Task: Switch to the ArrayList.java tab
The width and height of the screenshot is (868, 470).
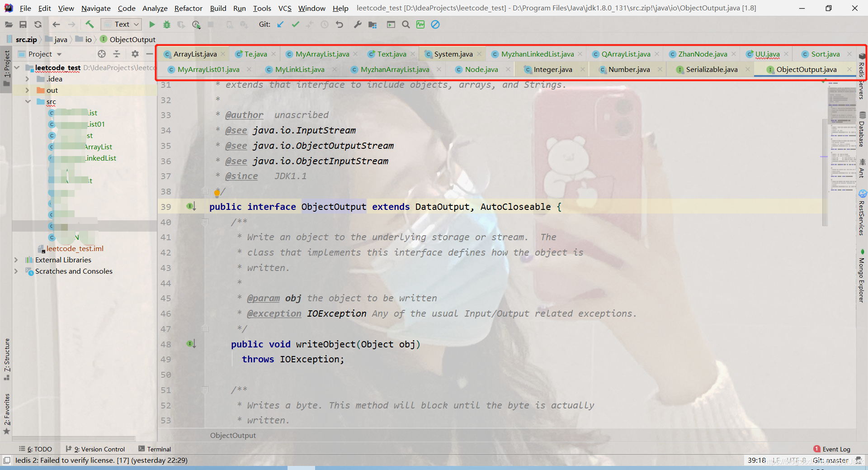Action: click(195, 54)
